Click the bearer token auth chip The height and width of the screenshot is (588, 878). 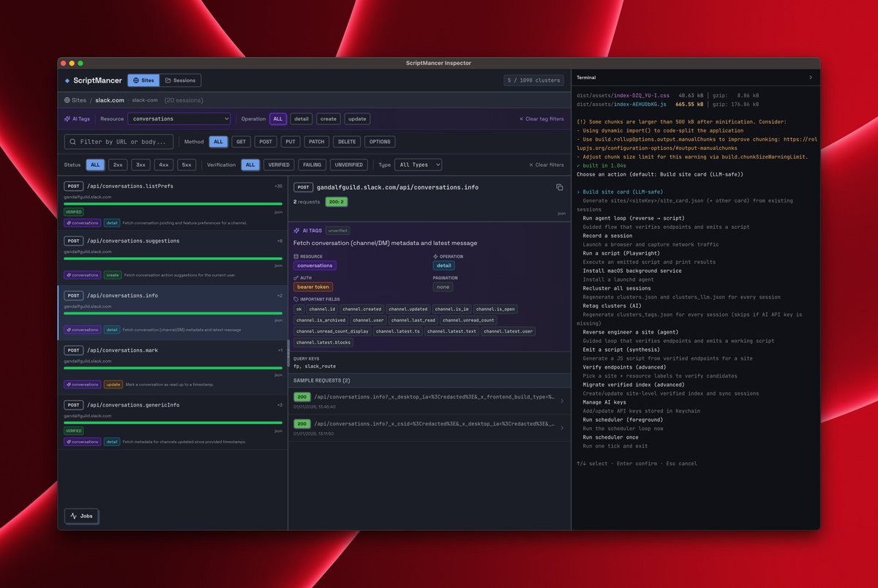[x=313, y=287]
